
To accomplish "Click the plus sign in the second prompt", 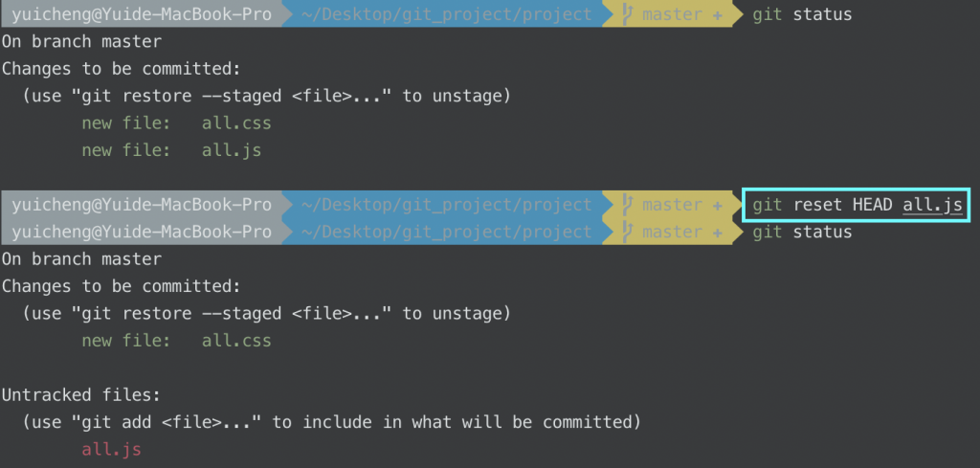I will coord(718,205).
